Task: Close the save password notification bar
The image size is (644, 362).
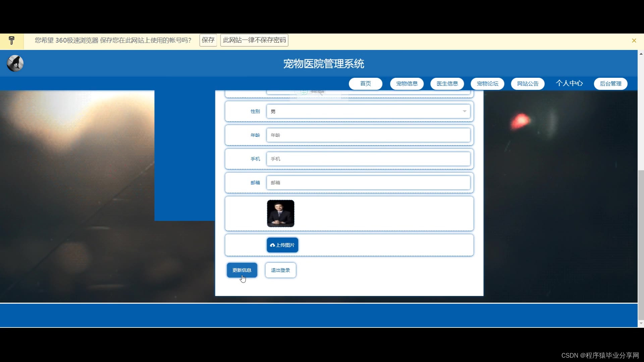Action: (x=634, y=41)
